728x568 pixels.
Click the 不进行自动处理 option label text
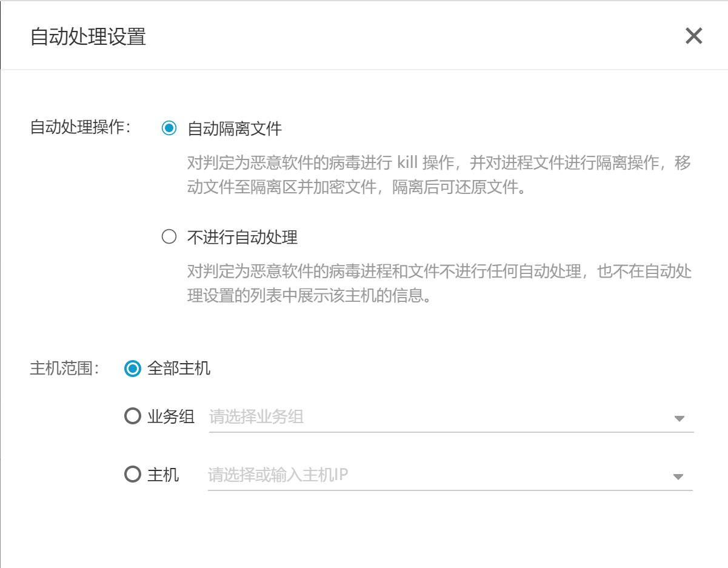[242, 238]
